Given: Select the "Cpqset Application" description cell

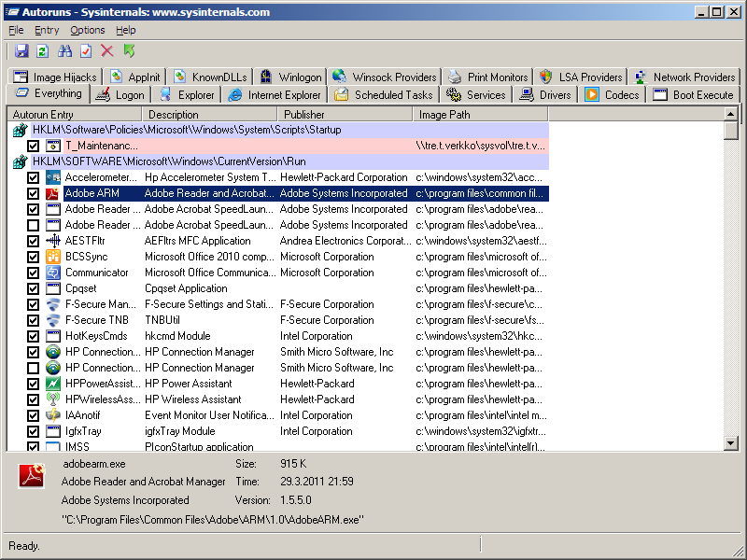Looking at the screenshot, I should point(186,288).
